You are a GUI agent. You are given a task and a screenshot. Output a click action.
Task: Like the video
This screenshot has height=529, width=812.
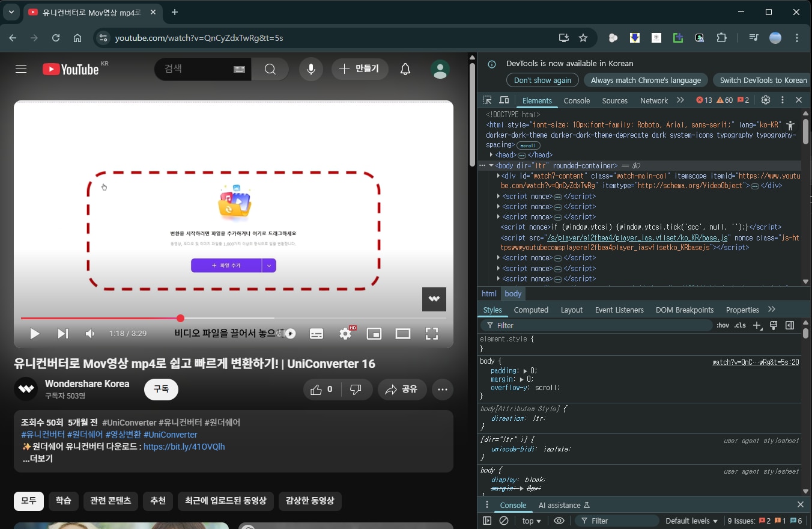pos(322,390)
